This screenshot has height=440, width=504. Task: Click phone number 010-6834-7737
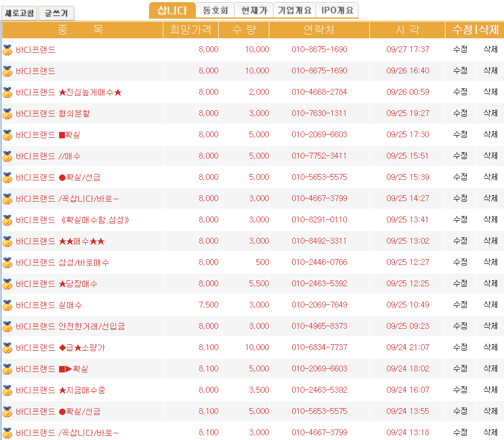pyautogui.click(x=319, y=347)
